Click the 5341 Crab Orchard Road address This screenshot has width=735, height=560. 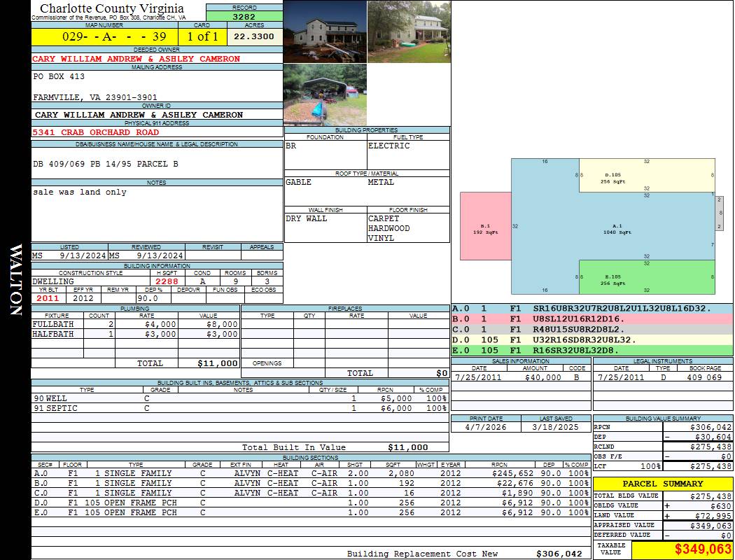tap(96, 132)
